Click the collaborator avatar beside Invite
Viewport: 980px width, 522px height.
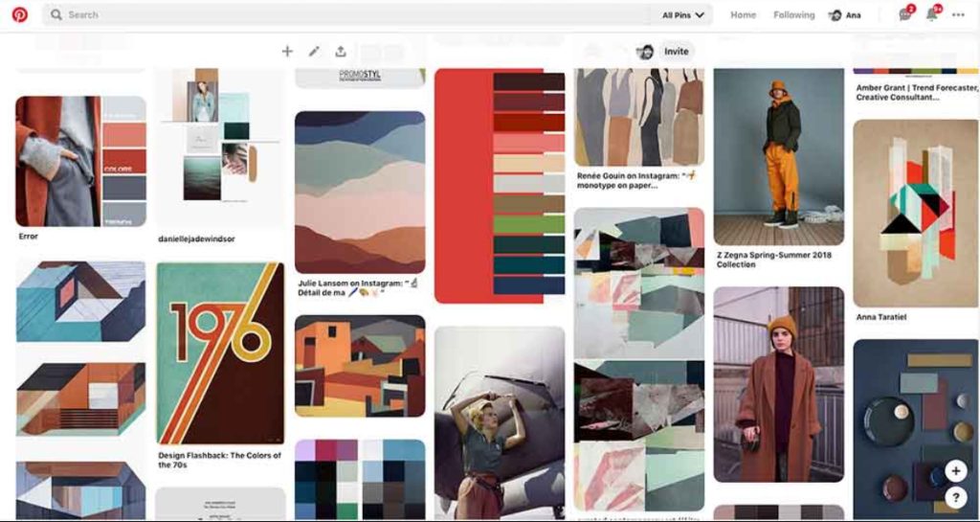(646, 52)
